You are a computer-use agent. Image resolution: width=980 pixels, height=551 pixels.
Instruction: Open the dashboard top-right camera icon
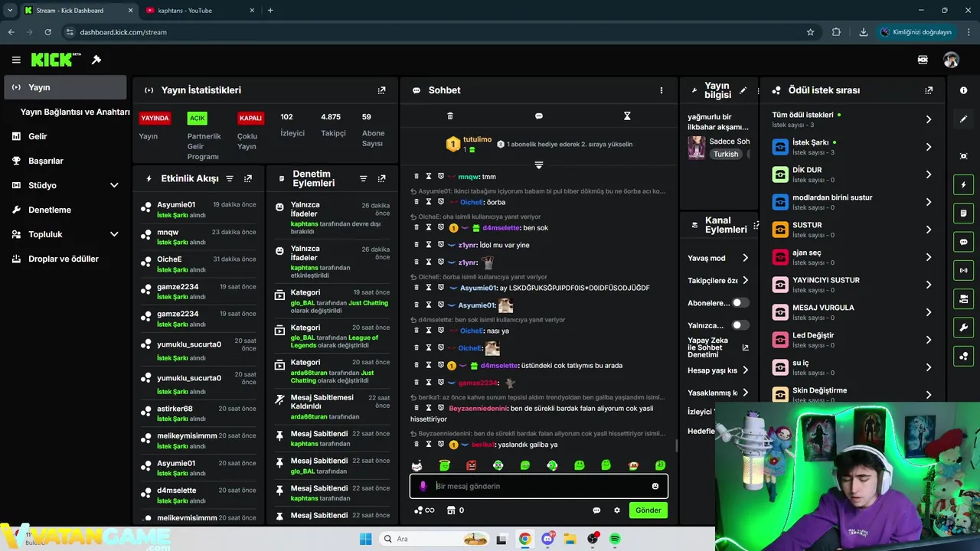coord(923,60)
